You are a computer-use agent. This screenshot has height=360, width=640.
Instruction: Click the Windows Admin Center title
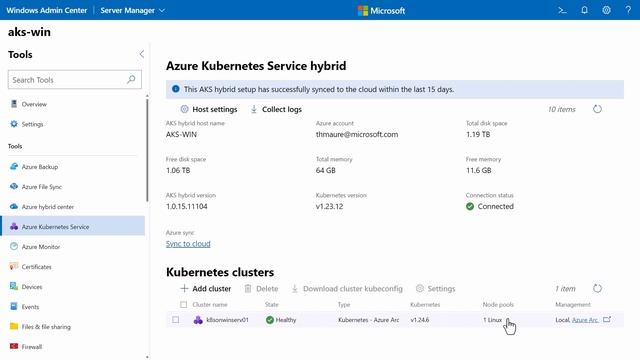(x=47, y=10)
